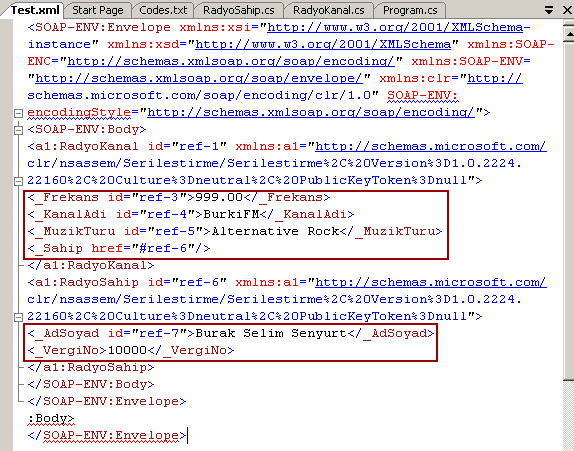574x451 pixels.
Task: Switch to the Start Page tab
Action: tap(97, 10)
